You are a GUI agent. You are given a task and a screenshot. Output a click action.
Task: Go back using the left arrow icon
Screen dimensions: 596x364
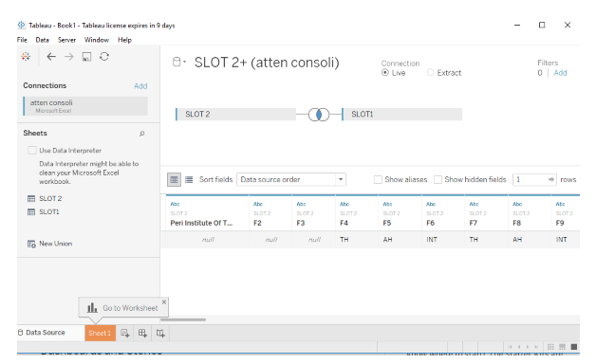[51, 57]
